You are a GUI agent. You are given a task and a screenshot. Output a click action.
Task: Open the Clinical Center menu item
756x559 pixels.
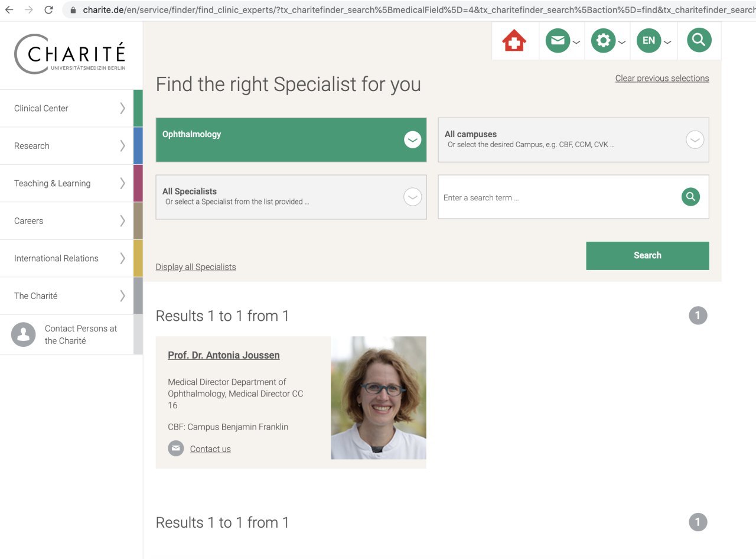click(x=71, y=108)
